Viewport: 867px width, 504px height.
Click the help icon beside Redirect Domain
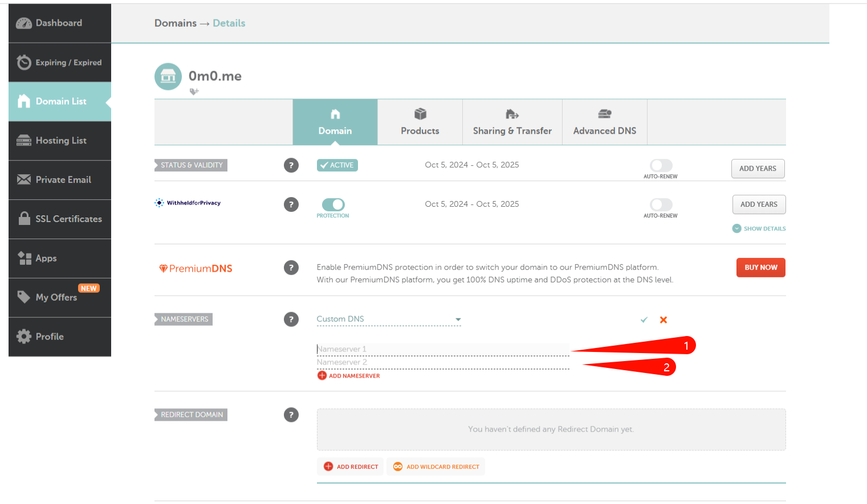click(x=291, y=415)
